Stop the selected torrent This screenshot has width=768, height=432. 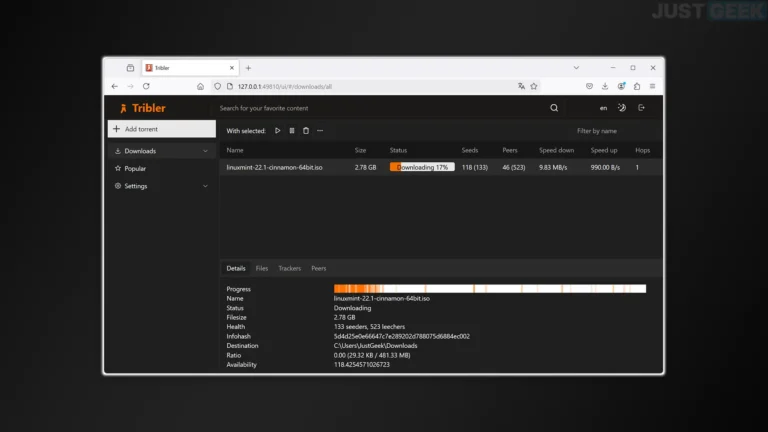tap(292, 131)
